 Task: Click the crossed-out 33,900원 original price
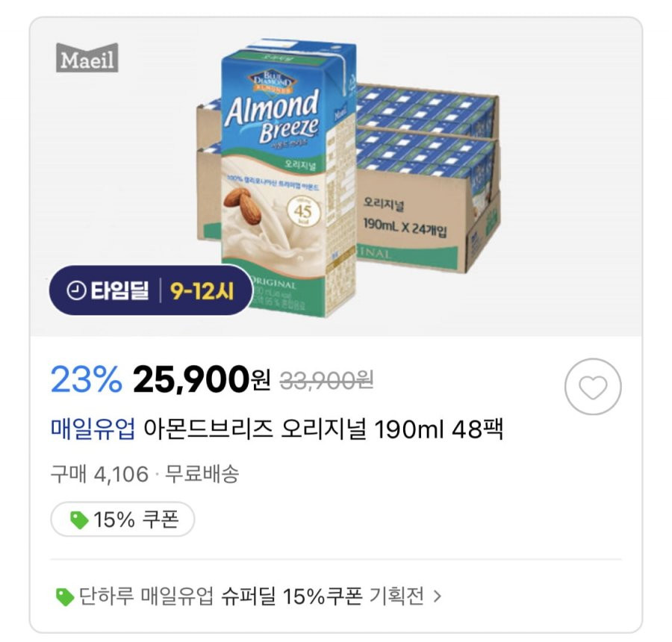[x=326, y=380]
